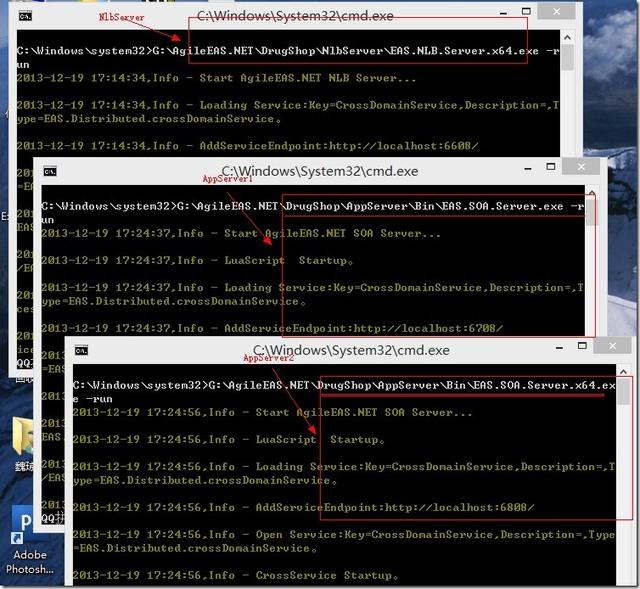Click 'AddServiceEndpoint:http://localhost:6808/' line

coord(303,507)
